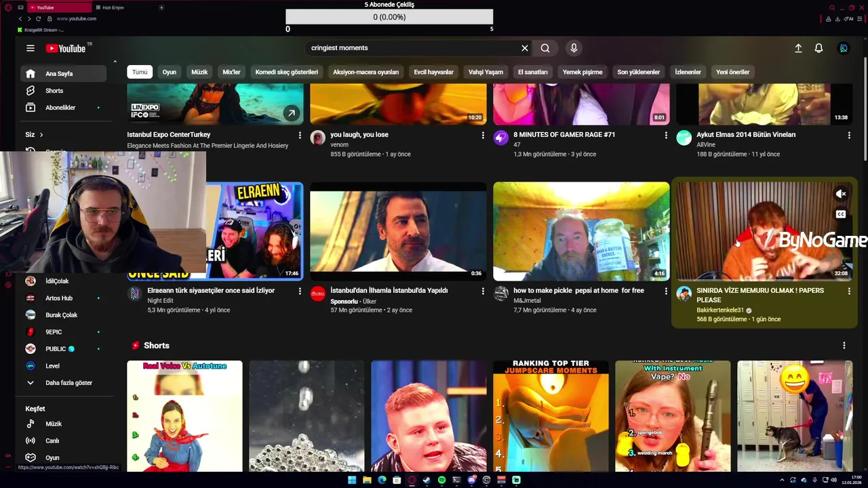868x488 pixels.
Task: Open options for 8 MINUTES OF GAMER RAGE
Action: tap(666, 136)
